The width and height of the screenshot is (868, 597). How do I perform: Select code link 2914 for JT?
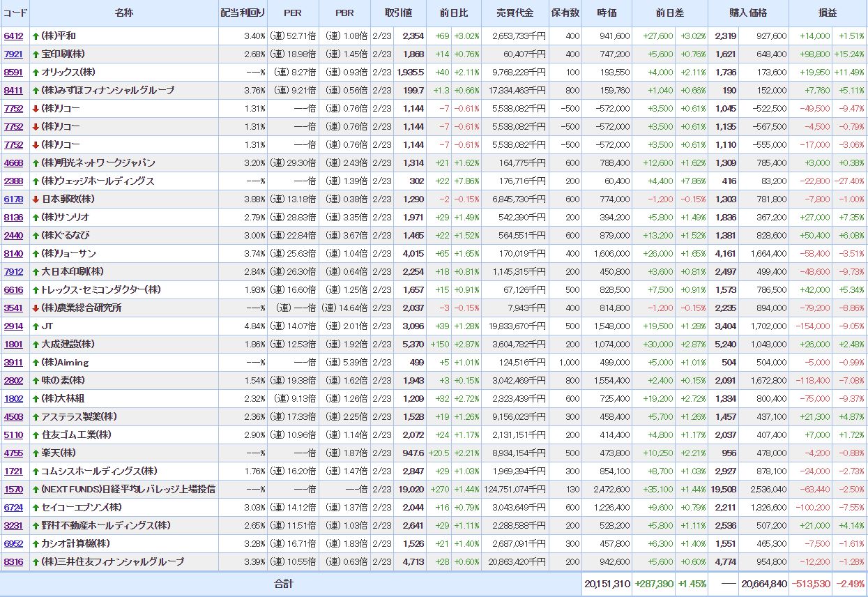13,326
